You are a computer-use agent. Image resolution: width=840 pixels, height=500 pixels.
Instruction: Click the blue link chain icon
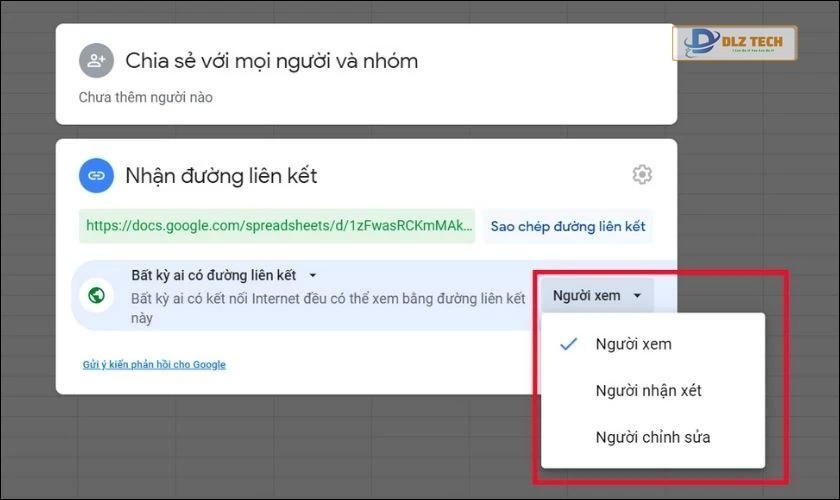tap(96, 175)
